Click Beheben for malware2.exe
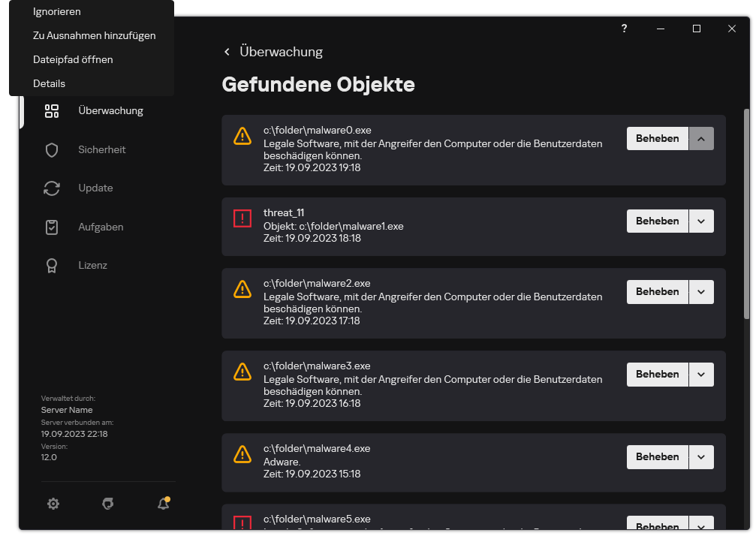This screenshot has height=536, width=756. [657, 291]
